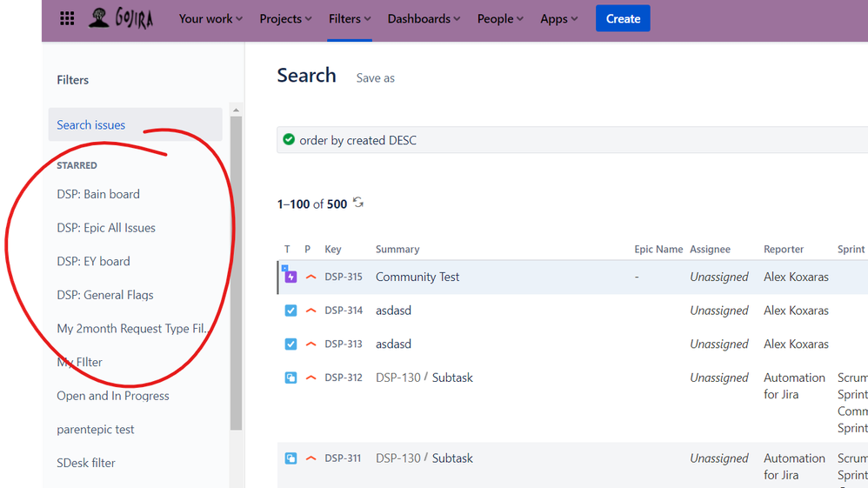The image size is (868, 488).
Task: Open the app switcher grid icon
Action: (67, 19)
